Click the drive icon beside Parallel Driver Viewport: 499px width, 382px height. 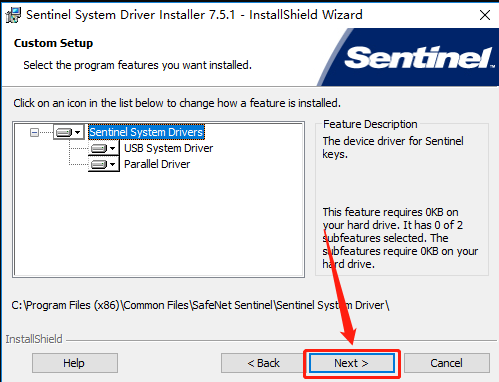99,164
